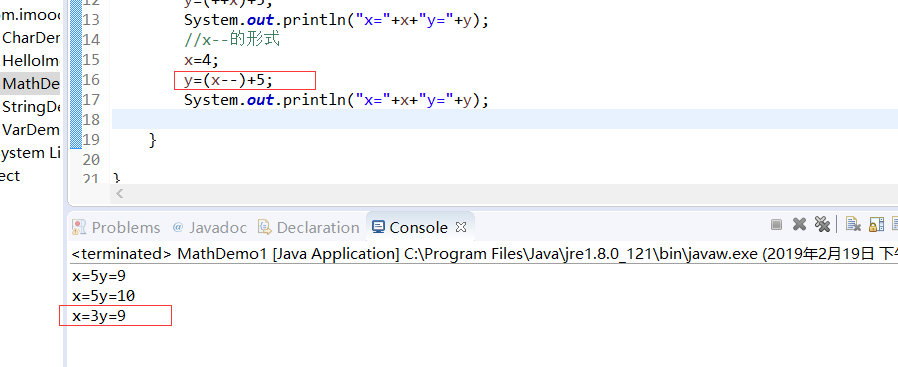Click the closing brace on line 19
This screenshot has width=898, height=367.
pyautogui.click(x=152, y=139)
